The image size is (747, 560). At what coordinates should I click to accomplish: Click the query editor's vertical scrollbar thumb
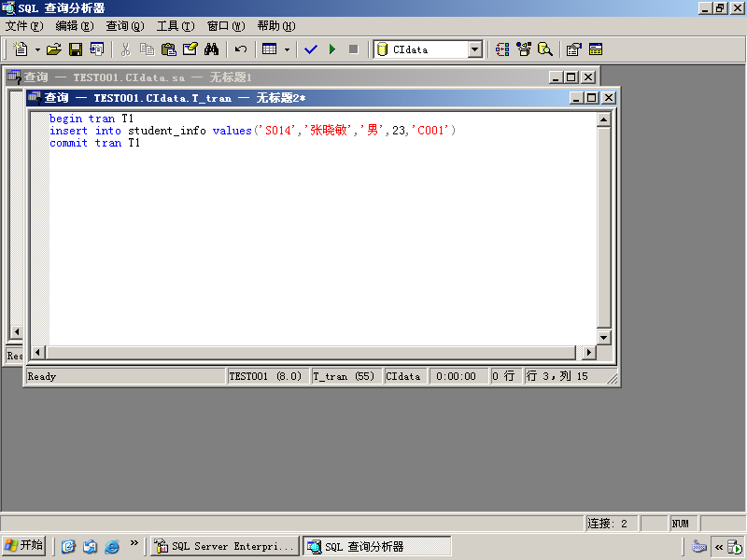[x=603, y=227]
